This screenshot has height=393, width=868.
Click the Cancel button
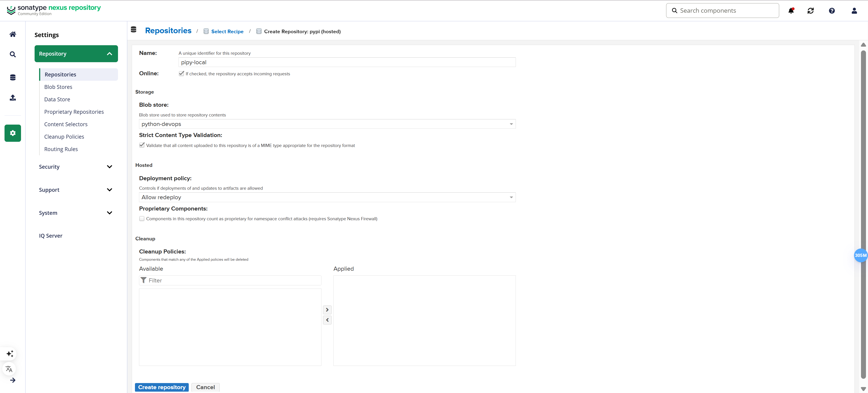click(x=205, y=387)
